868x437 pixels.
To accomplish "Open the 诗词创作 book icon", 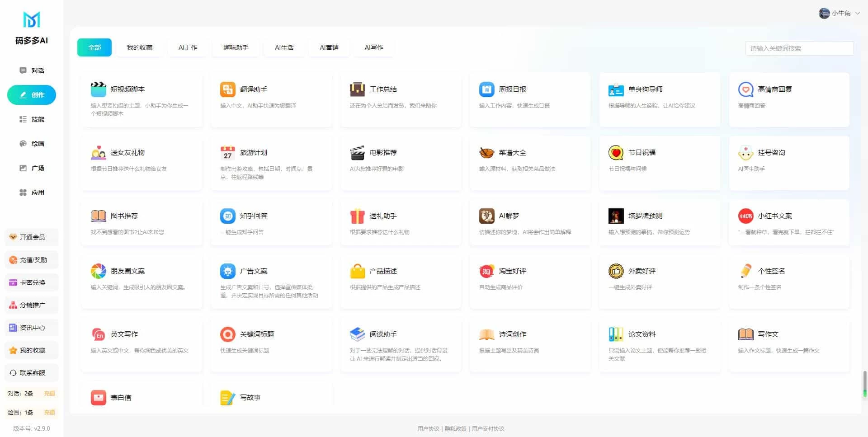I will [486, 334].
